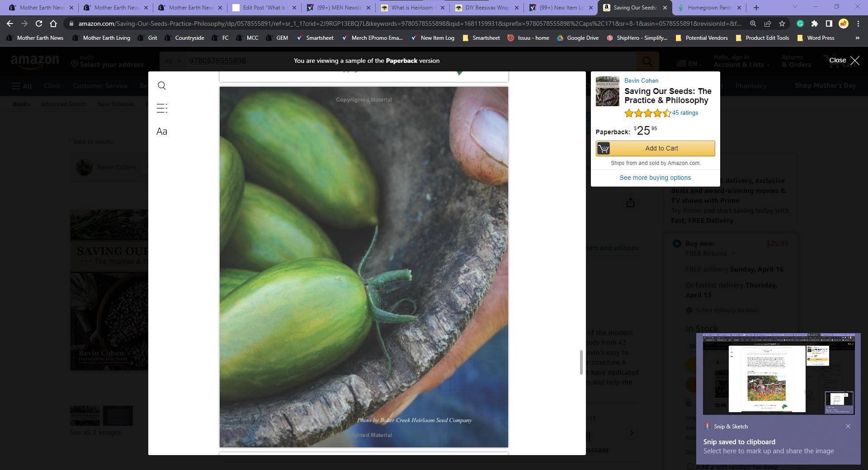
Task: Click the Add to Cart button
Action: pos(655,148)
